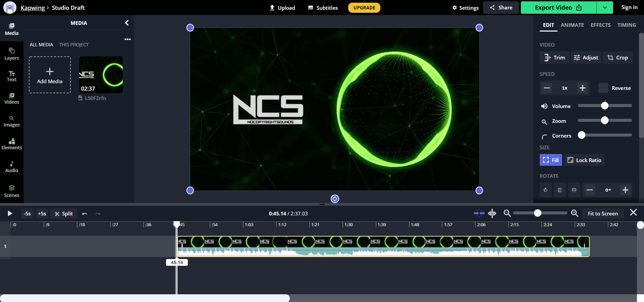This screenshot has width=644, height=302.
Task: Zoom out the timeline
Action: tap(507, 213)
